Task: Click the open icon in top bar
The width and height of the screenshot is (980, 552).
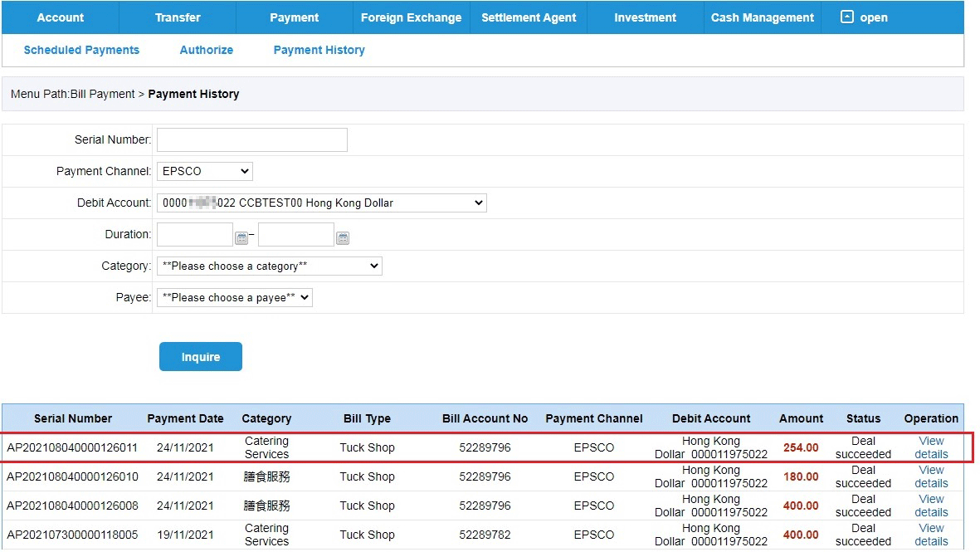Action: click(846, 17)
